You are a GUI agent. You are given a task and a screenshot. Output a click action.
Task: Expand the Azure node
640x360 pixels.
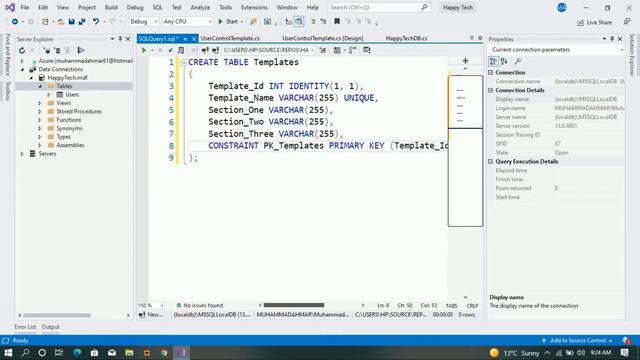click(22, 61)
